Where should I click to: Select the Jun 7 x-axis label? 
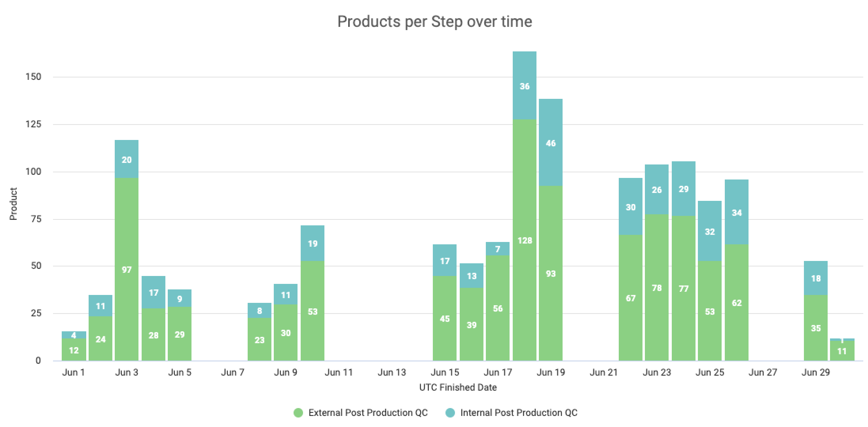tap(233, 372)
